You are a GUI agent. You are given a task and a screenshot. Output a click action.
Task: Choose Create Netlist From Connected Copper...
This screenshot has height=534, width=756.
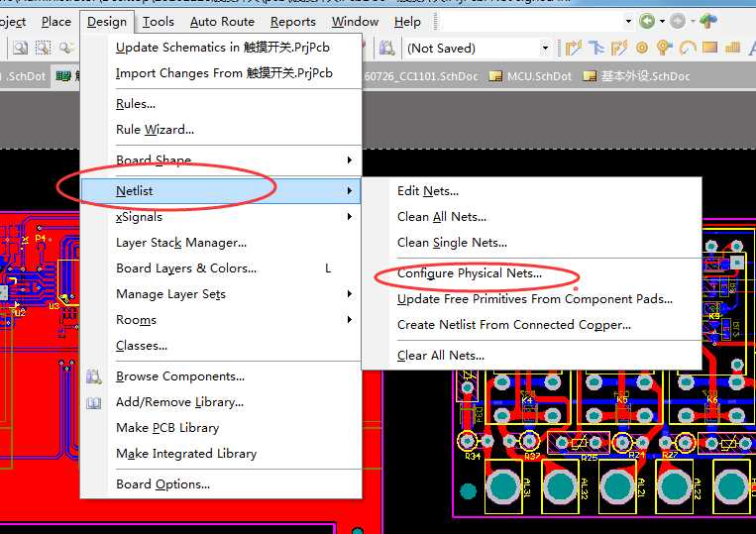pos(514,325)
